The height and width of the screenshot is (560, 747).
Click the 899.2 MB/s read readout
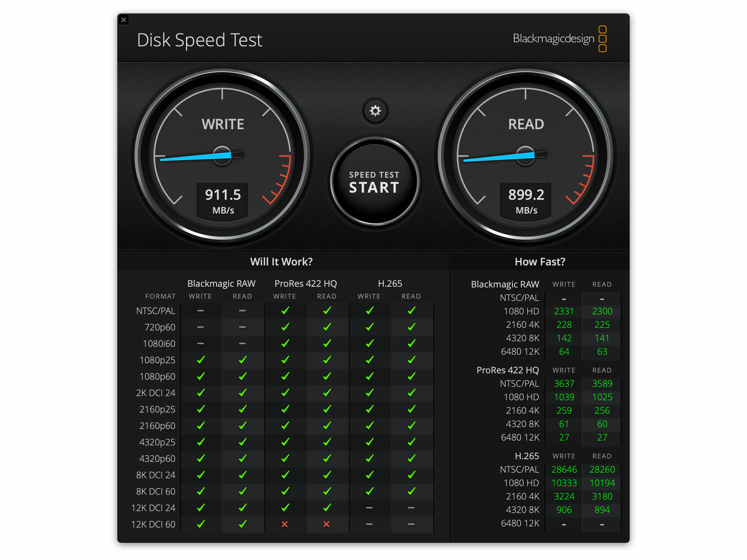click(526, 200)
